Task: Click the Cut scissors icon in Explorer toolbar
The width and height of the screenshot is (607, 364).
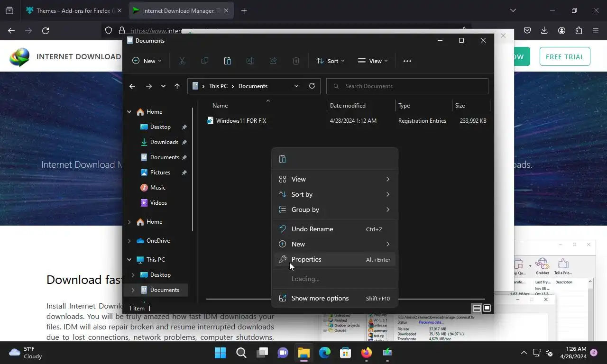Action: point(182,61)
